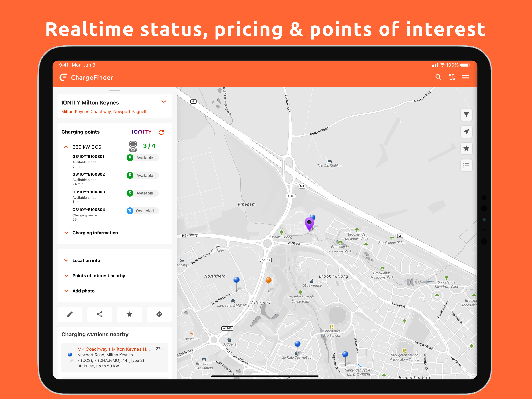Click Available badge for GB*IOY*E100803
The image size is (532, 399).
(x=143, y=193)
